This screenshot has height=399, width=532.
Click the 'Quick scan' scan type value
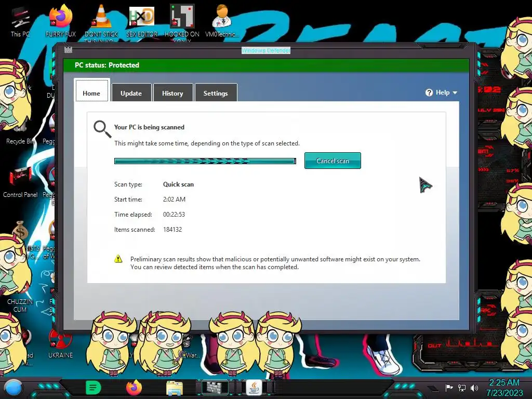pos(178,184)
